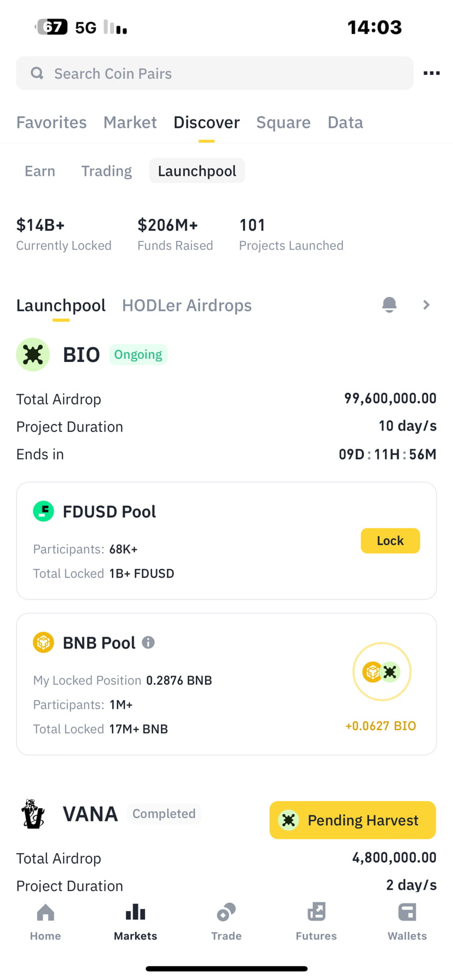Image resolution: width=453 pixels, height=980 pixels.
Task: Switch to the Square tab
Action: (x=283, y=122)
